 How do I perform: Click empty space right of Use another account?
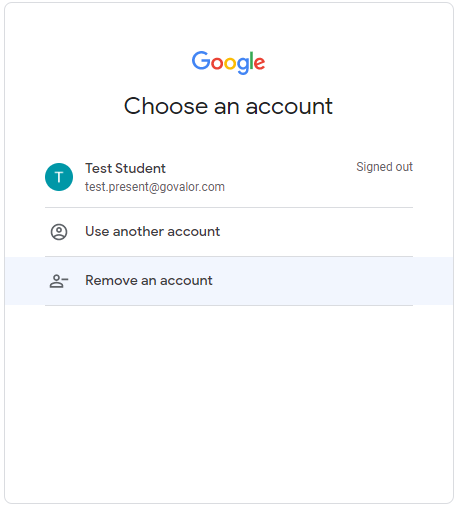coord(317,232)
